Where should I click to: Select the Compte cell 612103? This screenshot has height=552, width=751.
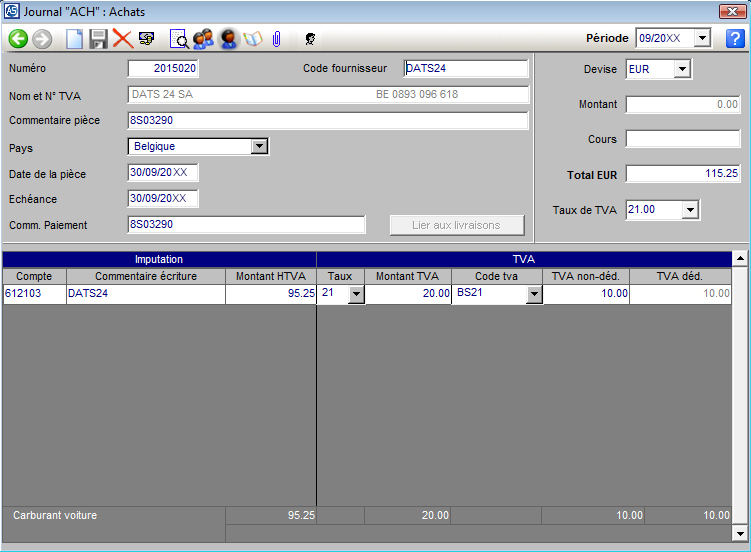[34, 294]
